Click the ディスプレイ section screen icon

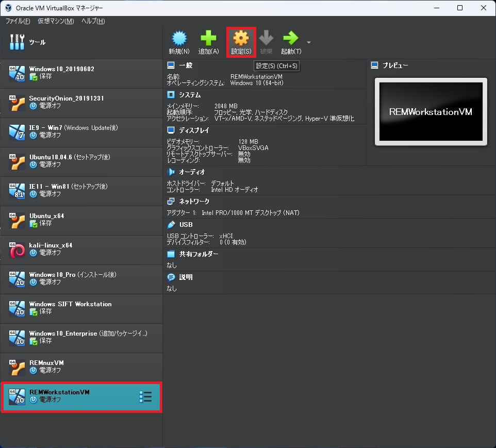click(171, 130)
